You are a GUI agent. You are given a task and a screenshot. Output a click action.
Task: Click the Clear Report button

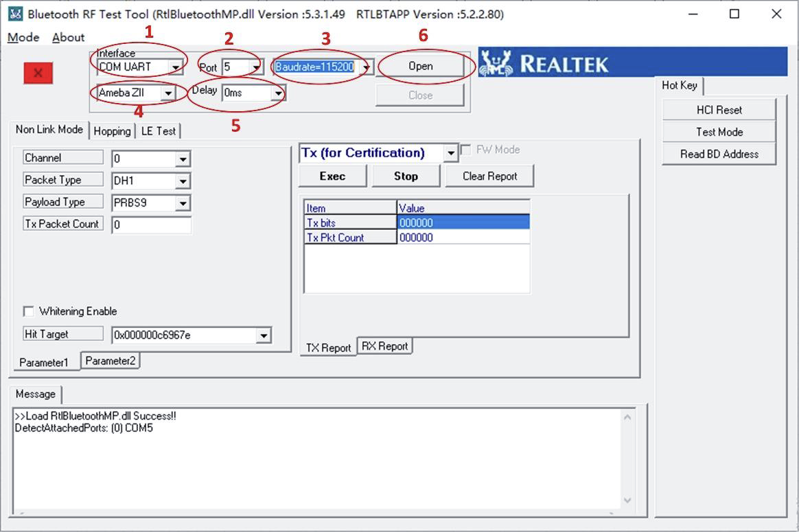[489, 176]
